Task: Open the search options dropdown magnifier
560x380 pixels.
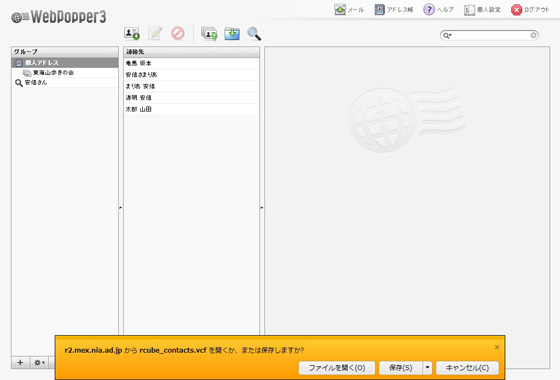Action: [447, 35]
